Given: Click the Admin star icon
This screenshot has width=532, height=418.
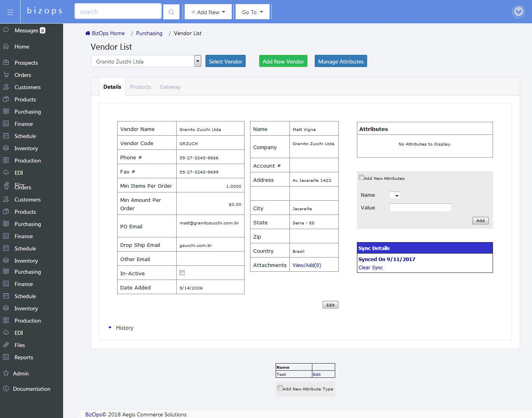Looking at the screenshot, I should coord(6,373).
